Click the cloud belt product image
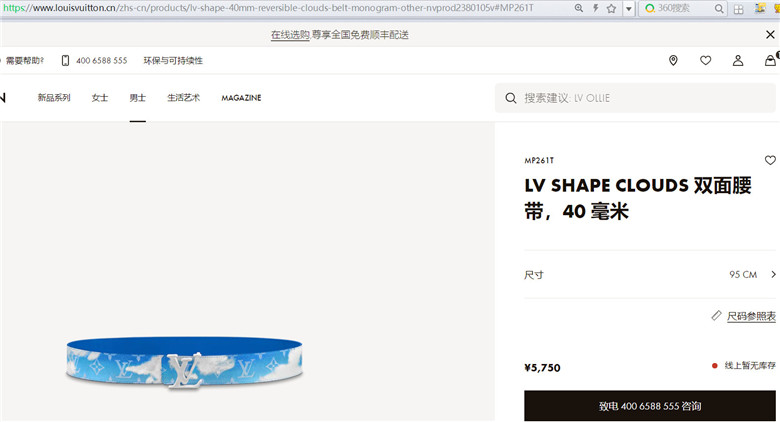The height and width of the screenshot is (422, 780). 185,362
